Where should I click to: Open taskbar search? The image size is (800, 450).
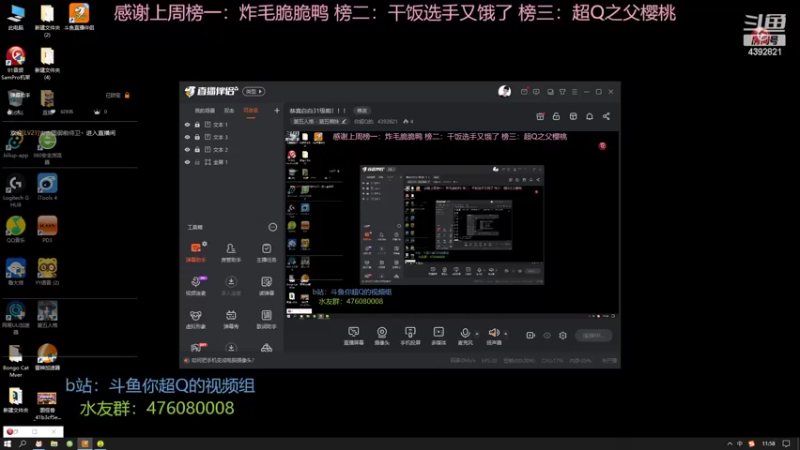tap(22, 444)
